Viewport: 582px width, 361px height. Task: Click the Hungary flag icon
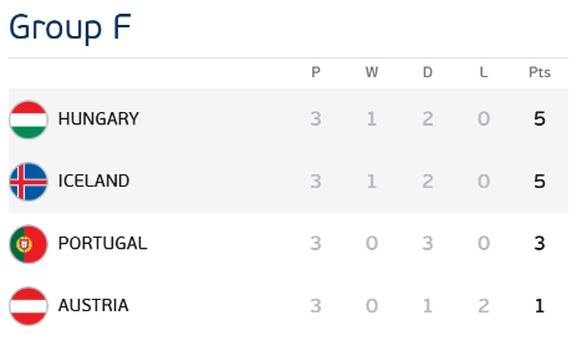pos(29,119)
